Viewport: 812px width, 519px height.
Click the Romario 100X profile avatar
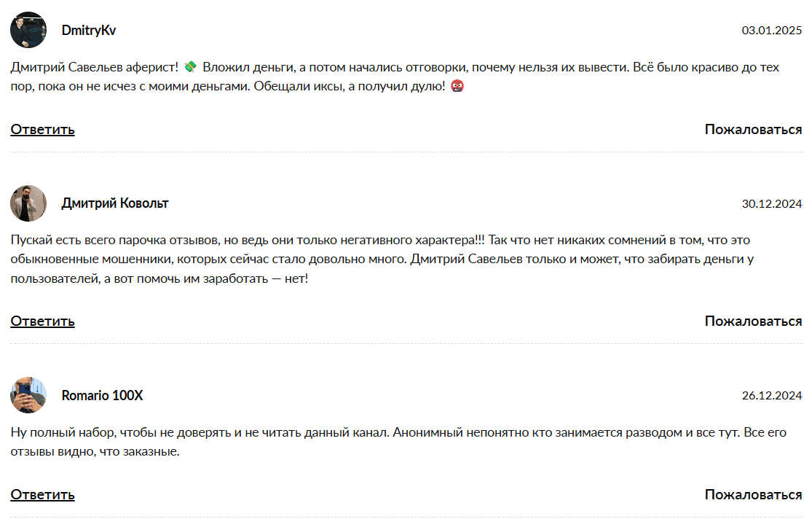point(28,395)
